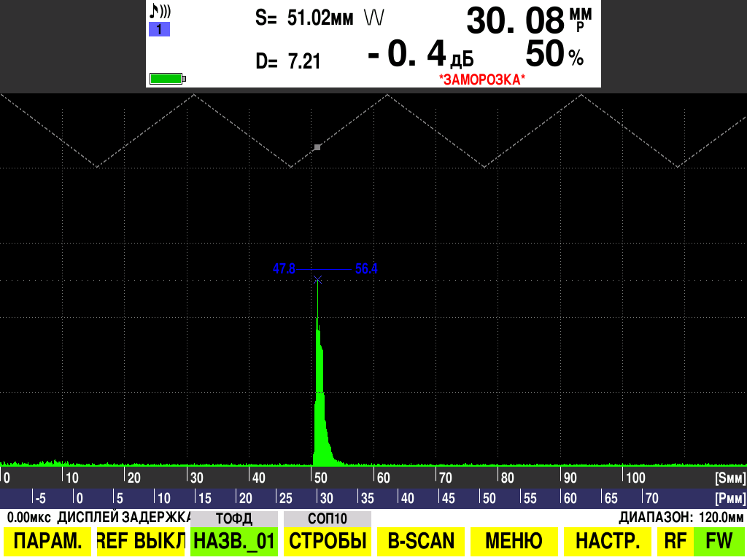Select the СОП10 tab label

(x=328, y=518)
